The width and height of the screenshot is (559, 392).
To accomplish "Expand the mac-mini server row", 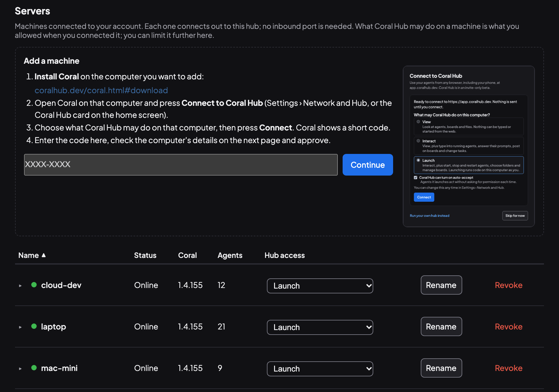I will 20,369.
